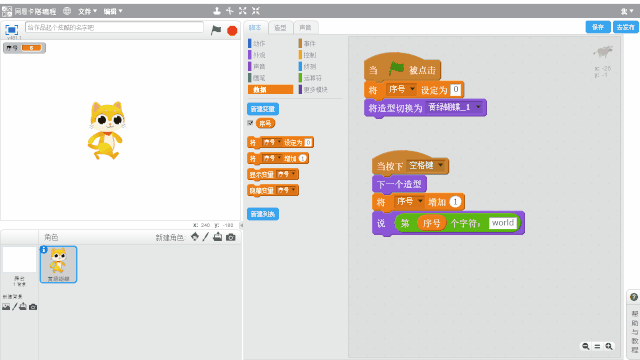Screen dimensions: 640x360
Task: Click the 保存 save button
Action: 598,27
